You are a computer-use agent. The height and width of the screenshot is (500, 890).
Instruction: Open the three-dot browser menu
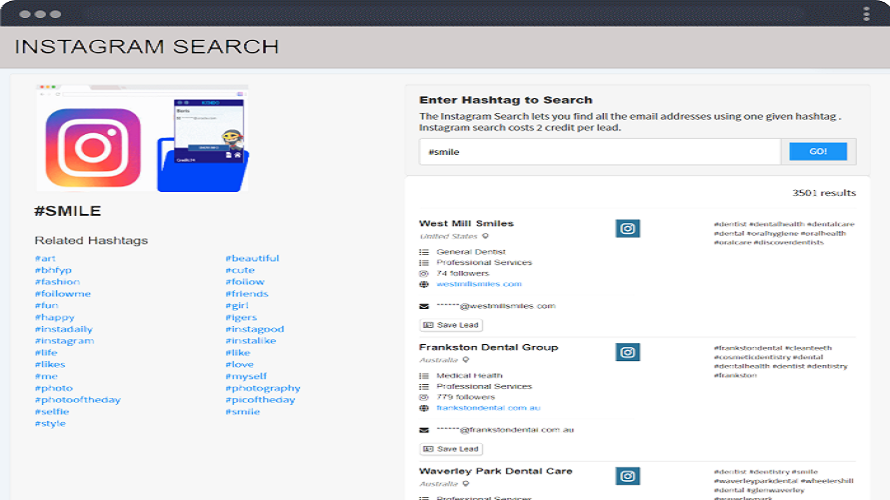866,14
